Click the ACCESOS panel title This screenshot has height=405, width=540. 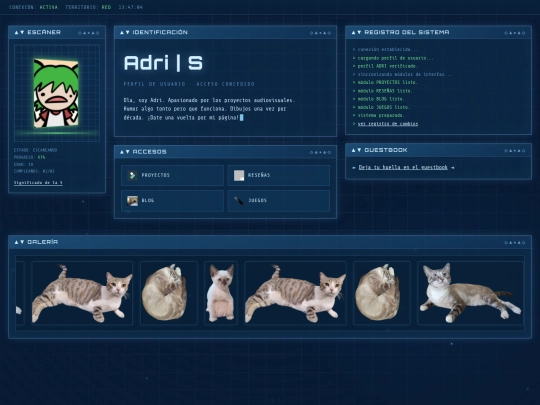point(149,152)
